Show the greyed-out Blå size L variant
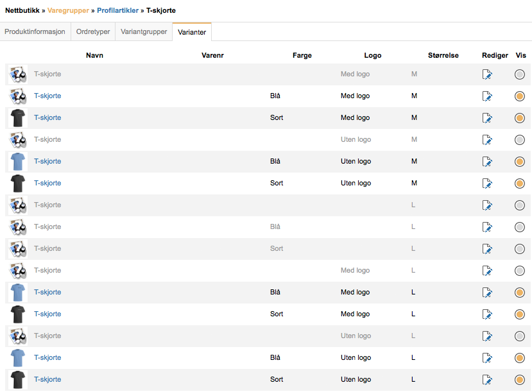Image resolution: width=532 pixels, height=392 pixels. [520, 227]
